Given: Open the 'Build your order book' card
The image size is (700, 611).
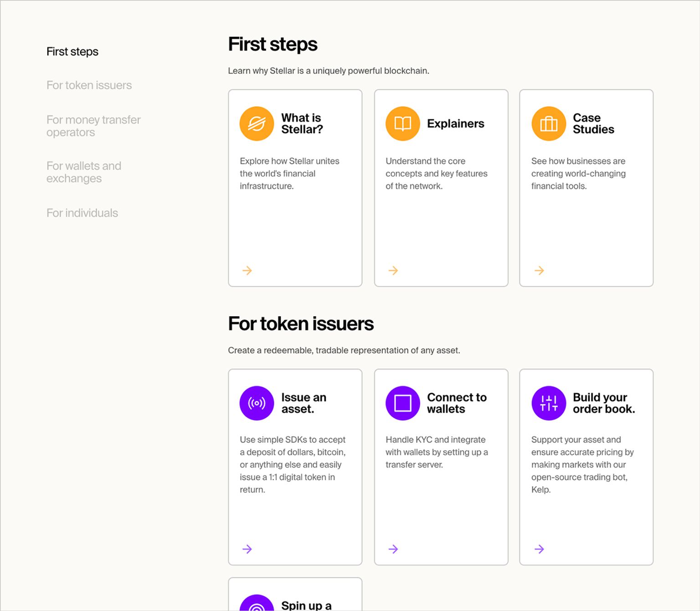Looking at the screenshot, I should pos(586,467).
